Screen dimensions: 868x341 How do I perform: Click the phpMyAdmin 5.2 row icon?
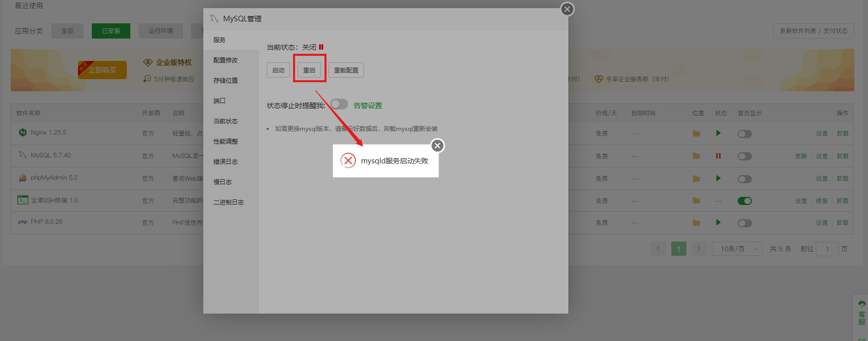click(22, 178)
